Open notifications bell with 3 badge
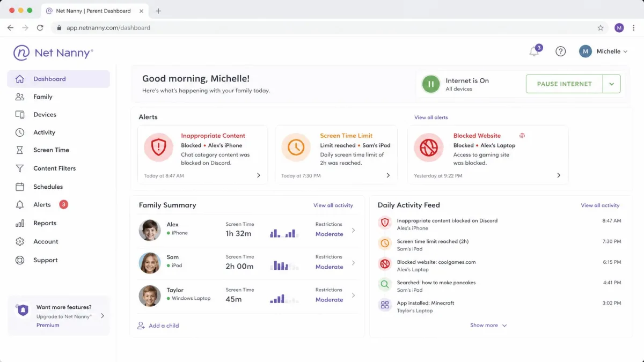Image resolution: width=644 pixels, height=362 pixels. point(535,51)
